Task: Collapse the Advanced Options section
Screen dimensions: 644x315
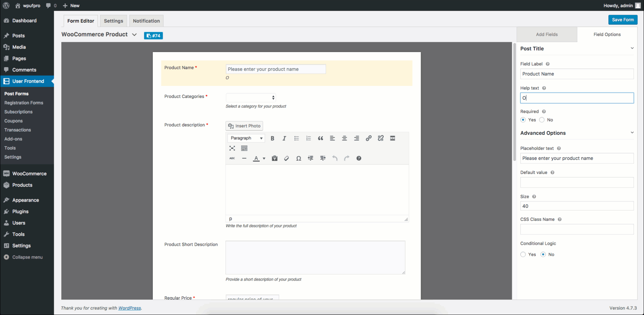Action: click(632, 133)
